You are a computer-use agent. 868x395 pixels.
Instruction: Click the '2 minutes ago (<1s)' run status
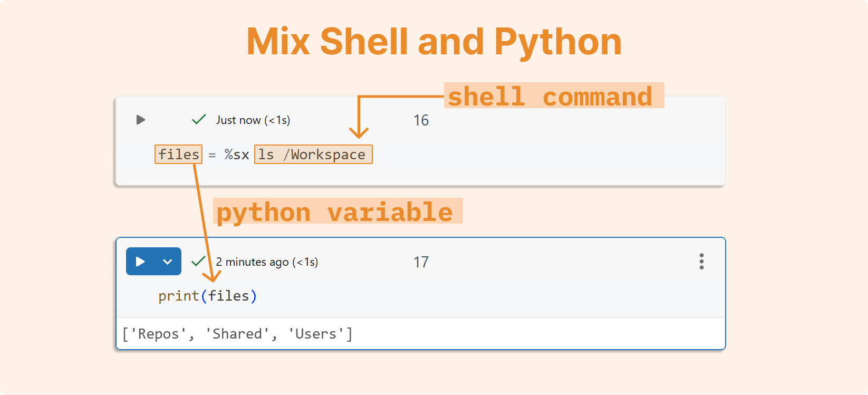[x=267, y=262]
